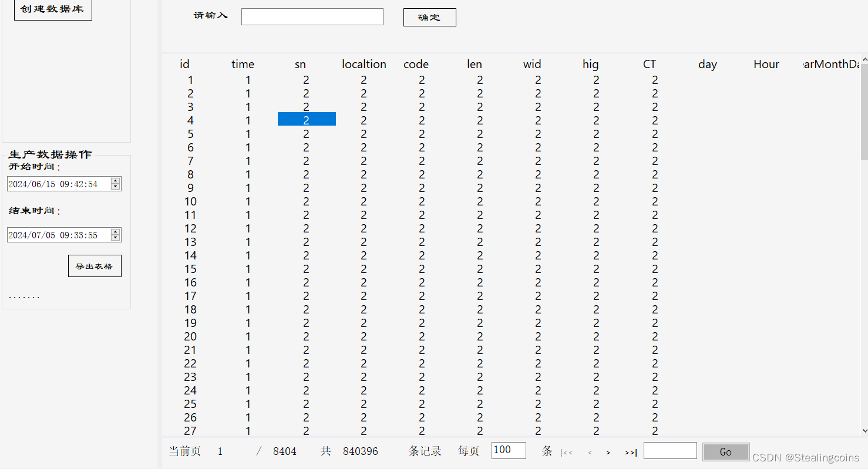868x469 pixels.
Task: Click the 请输入 text input box
Action: click(x=312, y=16)
